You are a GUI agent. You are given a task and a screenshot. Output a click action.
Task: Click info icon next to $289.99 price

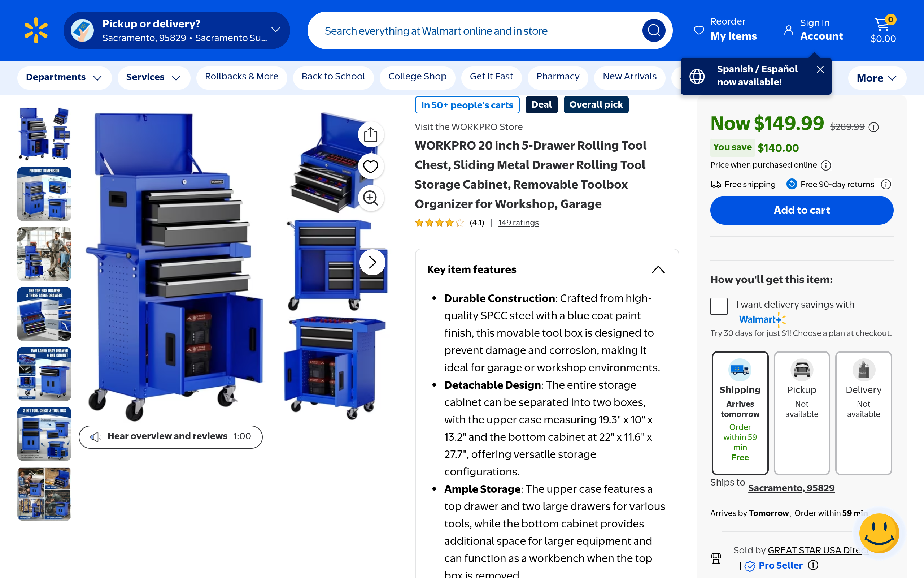[873, 127]
